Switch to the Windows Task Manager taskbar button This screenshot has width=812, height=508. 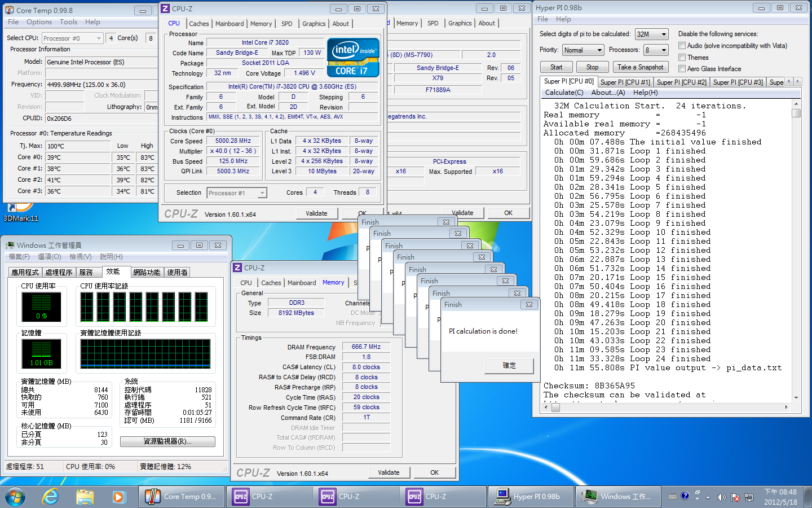click(619, 497)
